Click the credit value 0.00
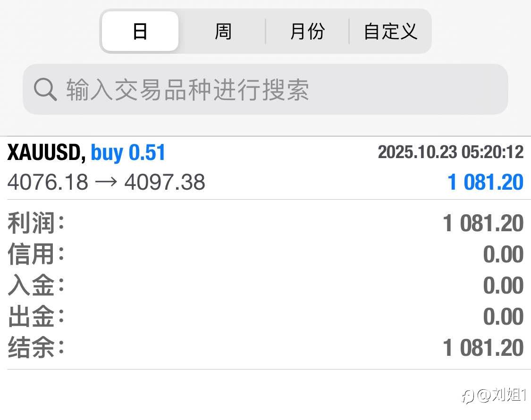Screen dimensions: 531x420 pyautogui.click(x=503, y=254)
